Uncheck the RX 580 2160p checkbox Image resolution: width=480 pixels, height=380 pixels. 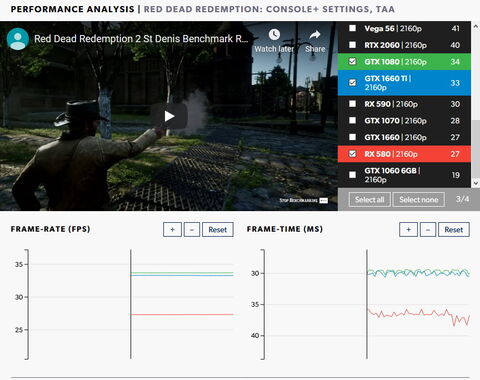(352, 154)
